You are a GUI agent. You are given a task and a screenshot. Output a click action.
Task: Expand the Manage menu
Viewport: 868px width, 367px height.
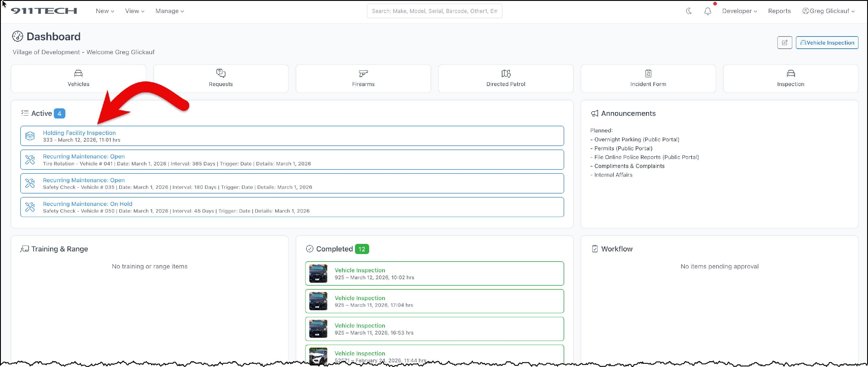(170, 11)
